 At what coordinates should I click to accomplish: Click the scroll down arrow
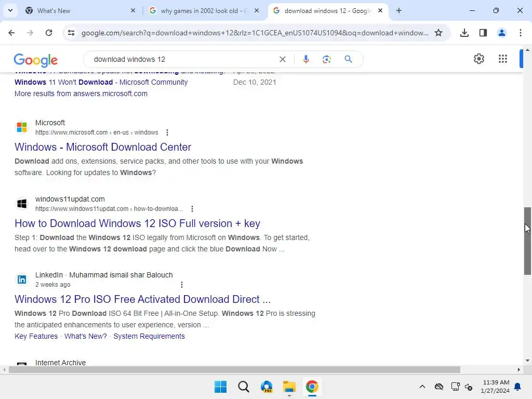pyautogui.click(x=527, y=361)
